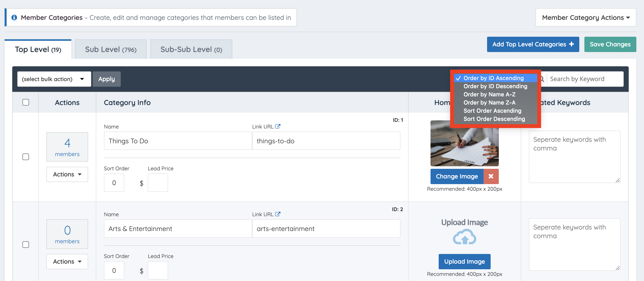This screenshot has height=281, width=644.
Task: Click the 4 members count box
Action: pos(67,147)
